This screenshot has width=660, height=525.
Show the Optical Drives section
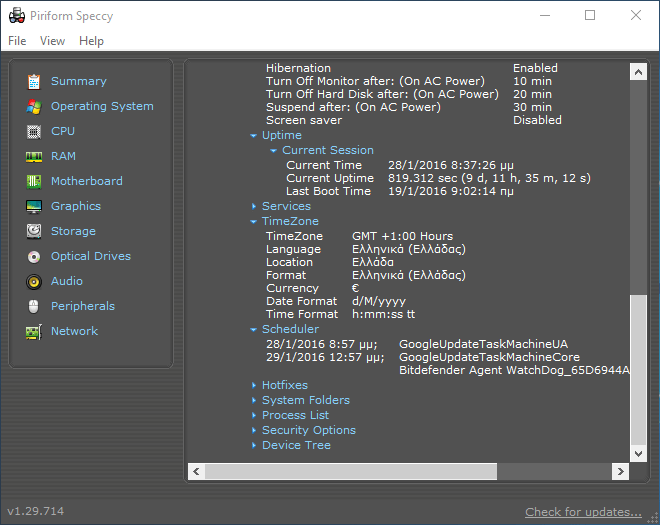pyautogui.click(x=91, y=256)
